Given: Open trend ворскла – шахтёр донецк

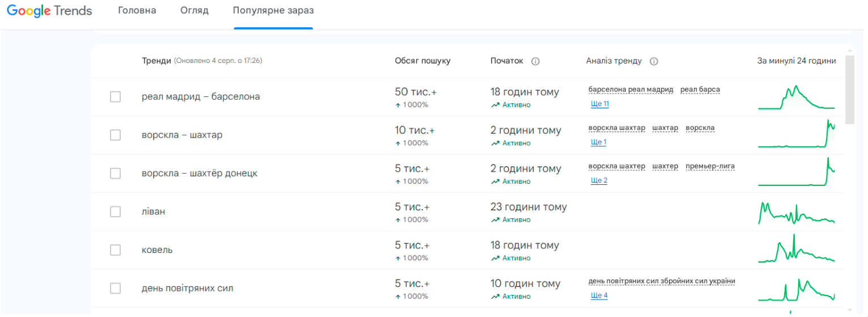Looking at the screenshot, I should pyautogui.click(x=200, y=174).
